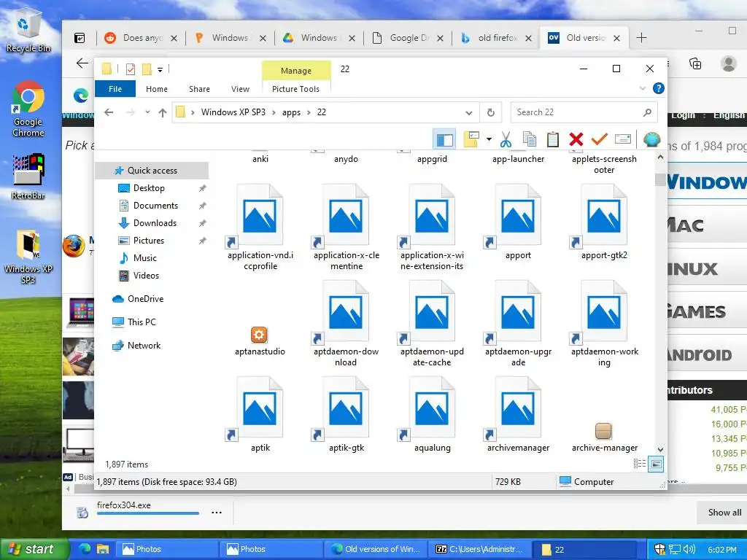This screenshot has height=560, width=747.
Task: Select Quick access in navigation pane
Action: coord(152,171)
